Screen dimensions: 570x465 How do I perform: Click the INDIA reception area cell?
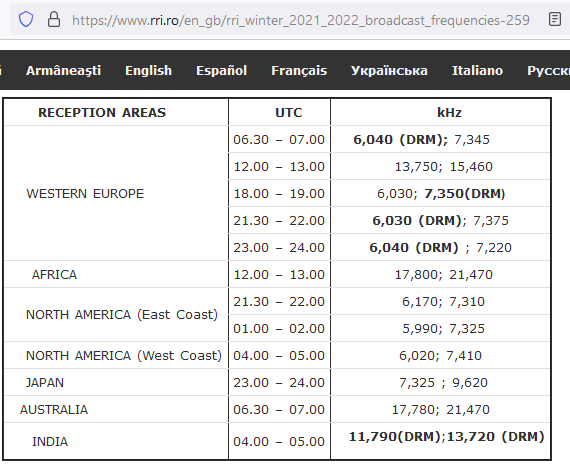[x=116, y=441]
